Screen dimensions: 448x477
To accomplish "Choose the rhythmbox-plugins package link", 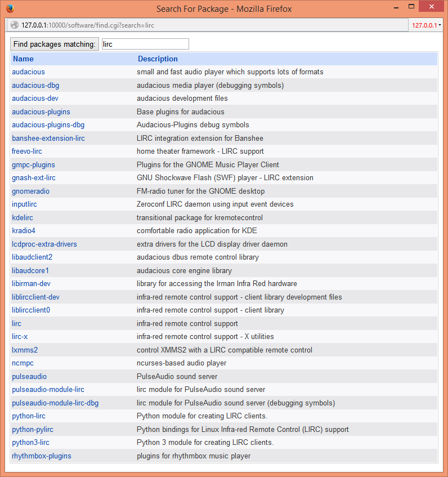I will [x=42, y=456].
